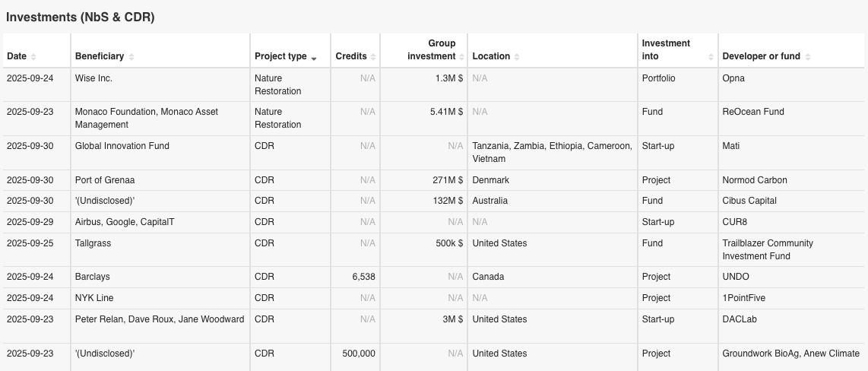Click the Group investment sort icon
The width and height of the screenshot is (868, 371).
[x=461, y=57]
